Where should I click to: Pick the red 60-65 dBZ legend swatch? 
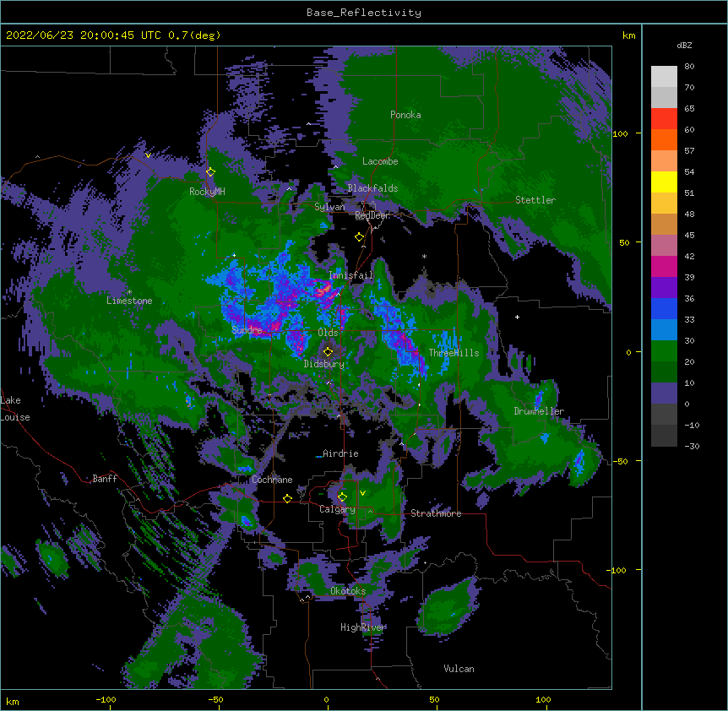coord(664,119)
